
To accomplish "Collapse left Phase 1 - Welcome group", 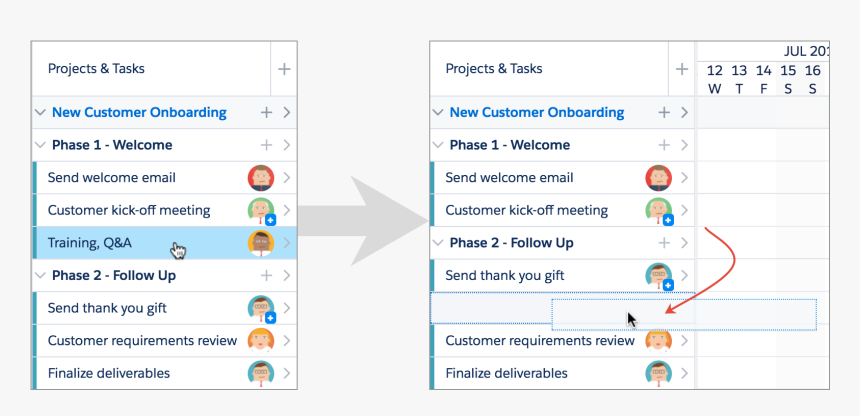I will (x=40, y=145).
